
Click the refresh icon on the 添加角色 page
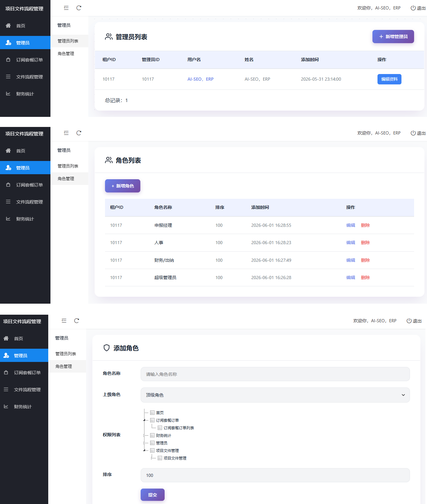77,321
